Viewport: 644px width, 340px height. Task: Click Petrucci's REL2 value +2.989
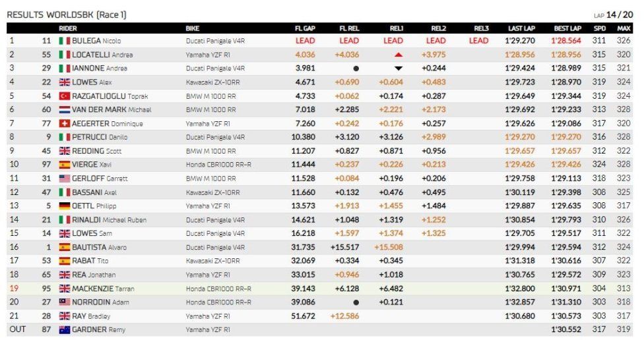click(434, 137)
